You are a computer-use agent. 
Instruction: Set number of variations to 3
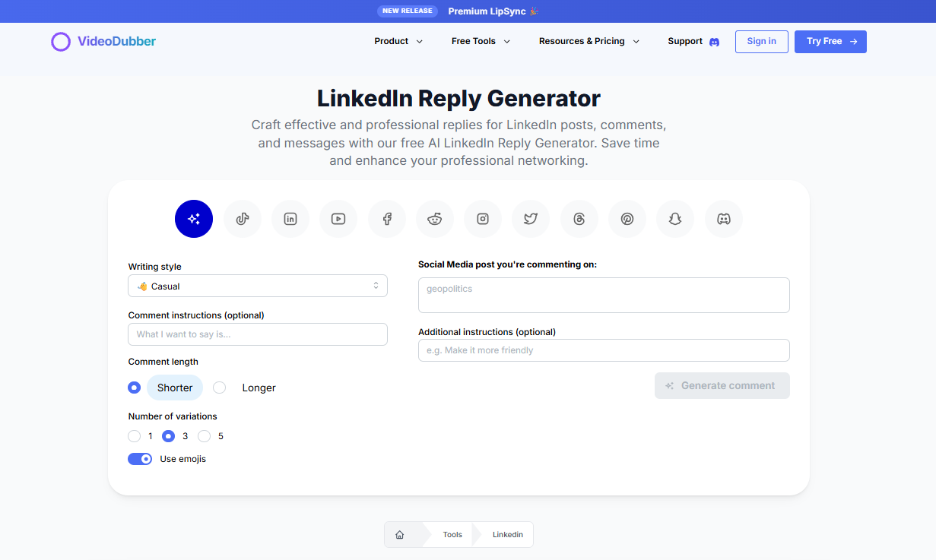coord(169,436)
